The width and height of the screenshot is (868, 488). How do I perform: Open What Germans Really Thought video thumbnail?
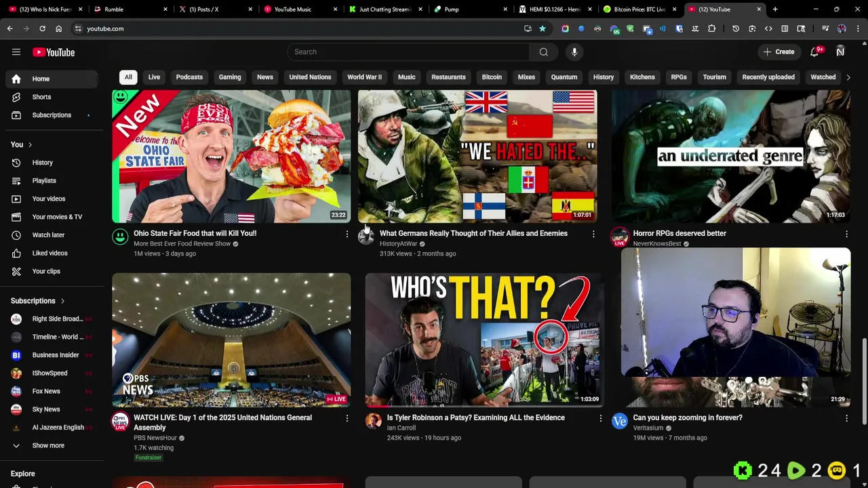[477, 156]
